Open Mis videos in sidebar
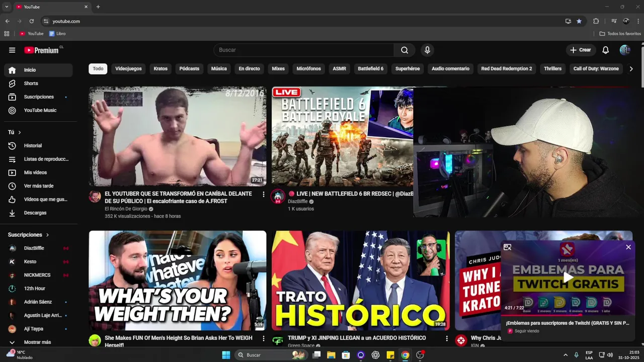The image size is (644, 362). pos(38,172)
